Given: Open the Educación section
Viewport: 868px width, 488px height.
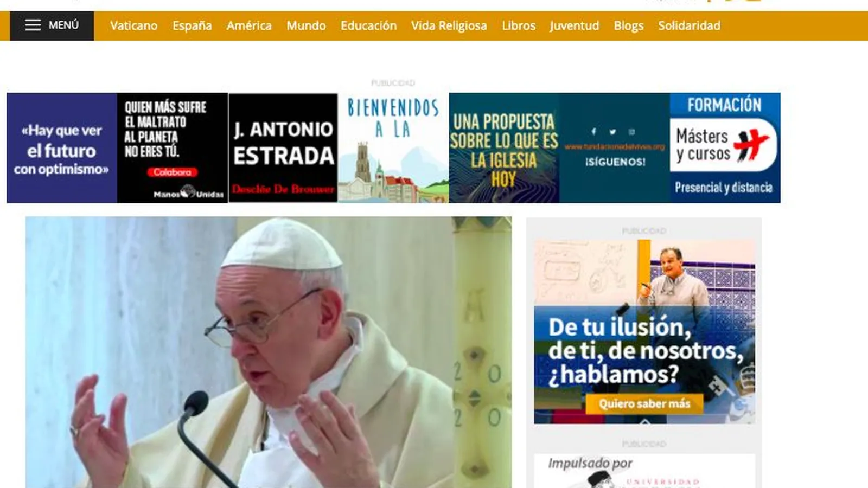Looking at the screenshot, I should click(x=368, y=26).
